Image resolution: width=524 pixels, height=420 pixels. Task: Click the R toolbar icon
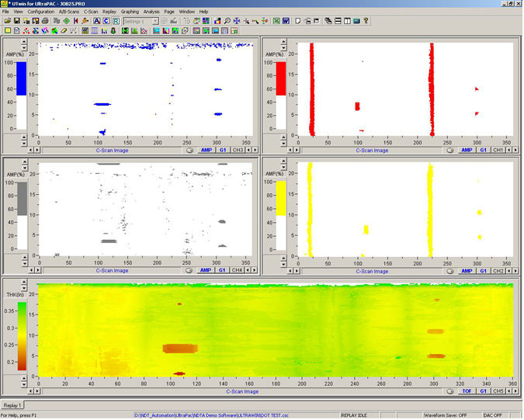point(116,21)
